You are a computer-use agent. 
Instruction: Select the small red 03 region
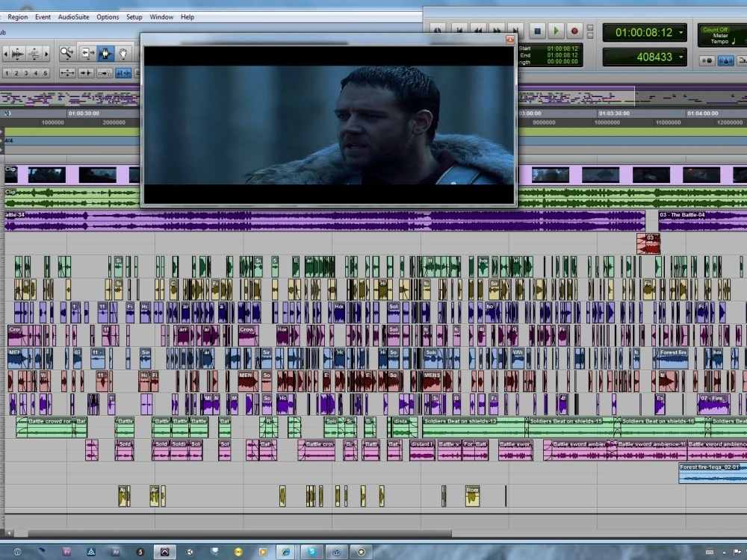click(648, 244)
